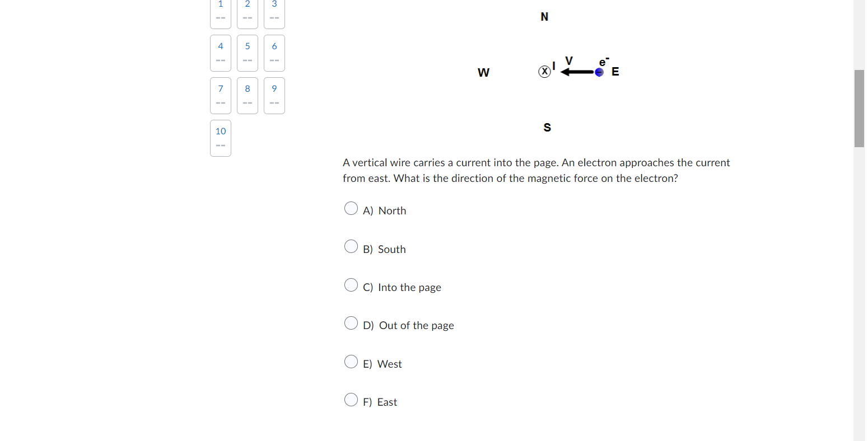Viewport: 868px width, 441px height.
Task: Select answer E) West
Action: [x=351, y=362]
